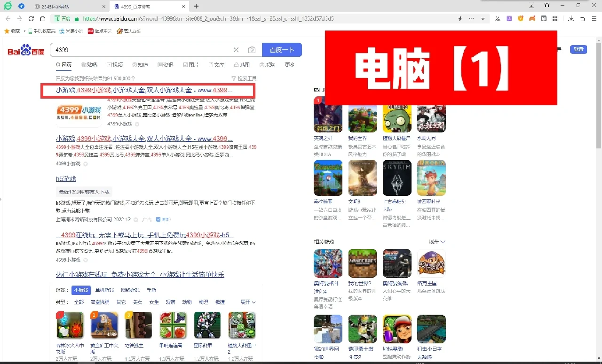Open the Skyrim game thumbnail
The height and width of the screenshot is (364, 602).
397,178
